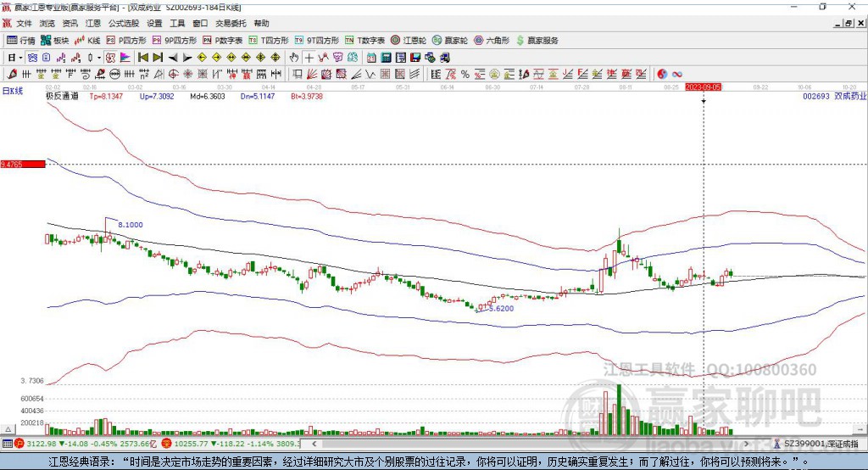The height and width of the screenshot is (470, 868).
Task: Select the zigzag wave line tool
Action: (x=370, y=75)
